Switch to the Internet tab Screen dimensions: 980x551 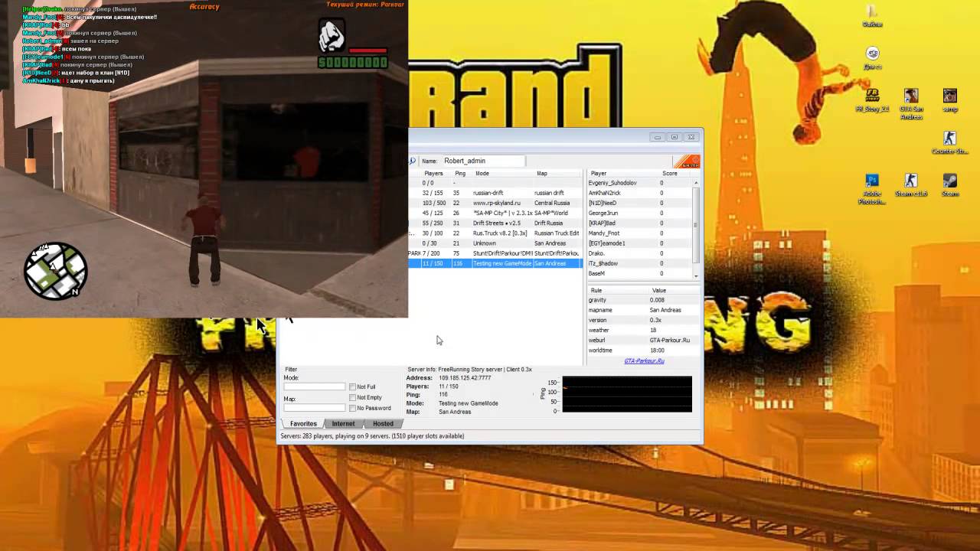tap(343, 424)
